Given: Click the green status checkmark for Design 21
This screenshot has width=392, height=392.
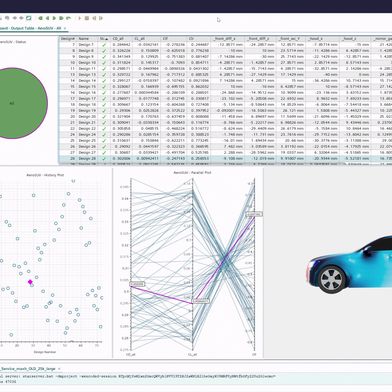Looking at the screenshot, I should (x=104, y=123).
